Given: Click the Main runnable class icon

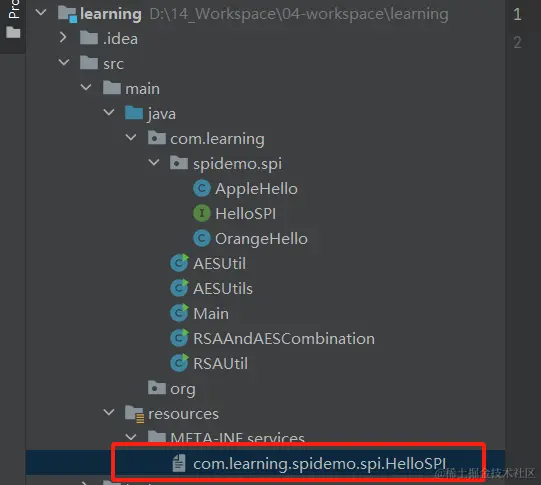Looking at the screenshot, I should (x=179, y=313).
